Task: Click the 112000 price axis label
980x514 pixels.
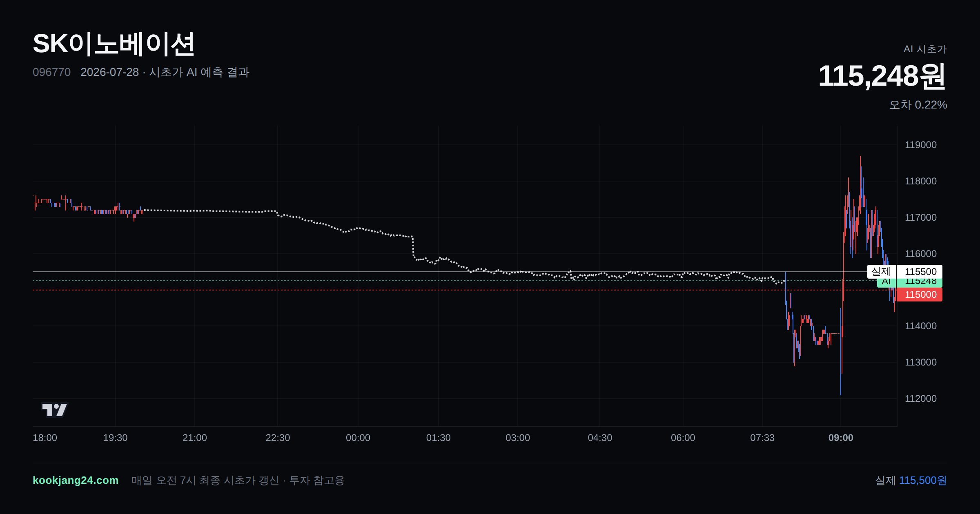Action: (x=920, y=399)
